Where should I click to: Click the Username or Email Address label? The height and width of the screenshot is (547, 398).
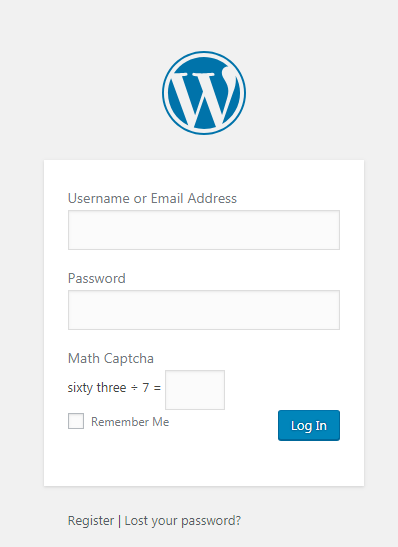152,198
